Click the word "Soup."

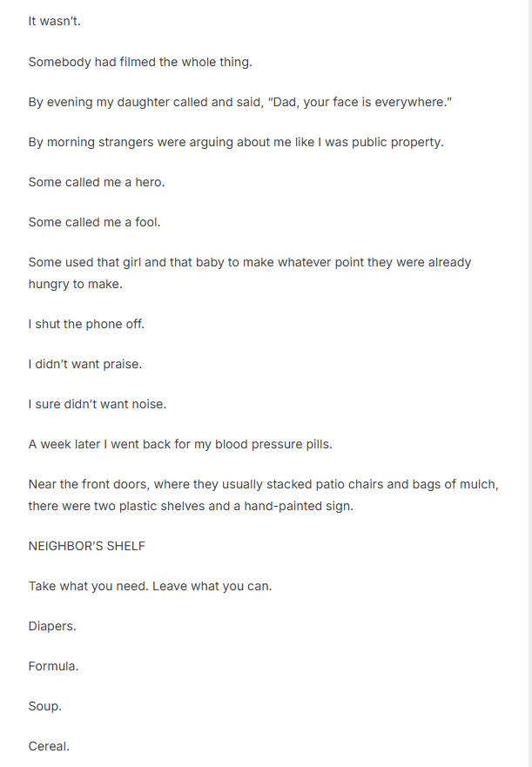pos(44,706)
